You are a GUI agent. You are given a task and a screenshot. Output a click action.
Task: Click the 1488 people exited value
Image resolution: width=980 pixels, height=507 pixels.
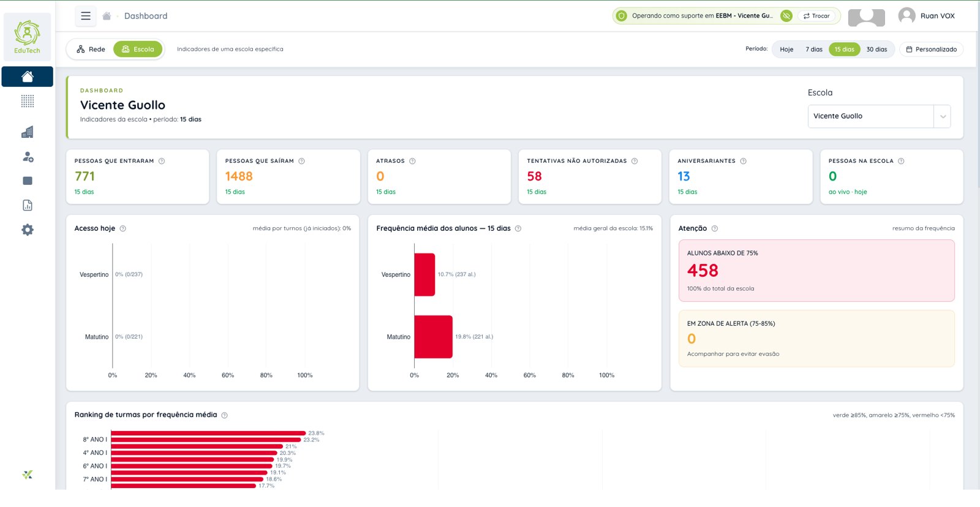[x=239, y=176]
